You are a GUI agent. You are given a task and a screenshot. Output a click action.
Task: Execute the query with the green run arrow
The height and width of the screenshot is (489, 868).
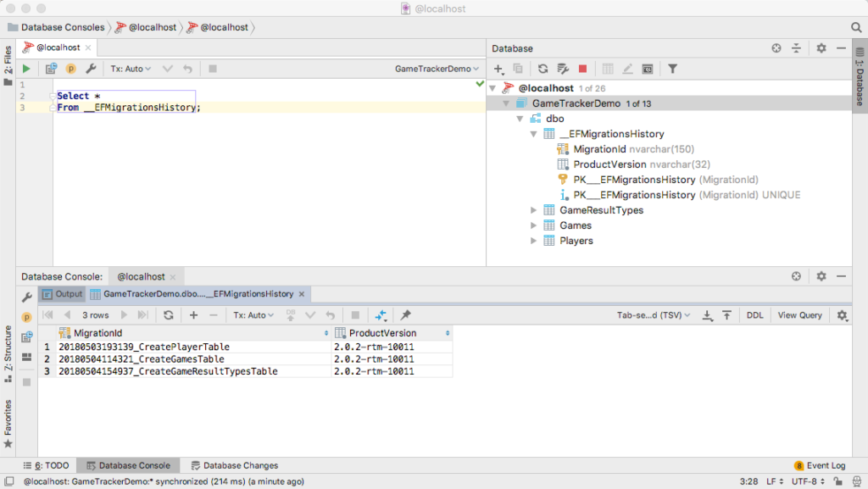(x=25, y=69)
